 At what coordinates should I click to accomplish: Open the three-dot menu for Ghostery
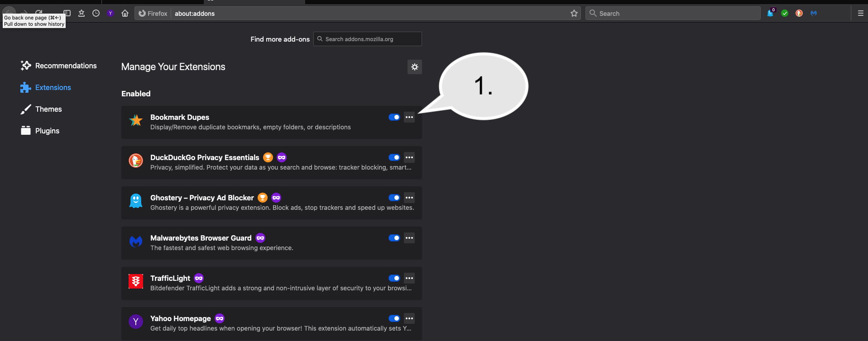pos(409,198)
